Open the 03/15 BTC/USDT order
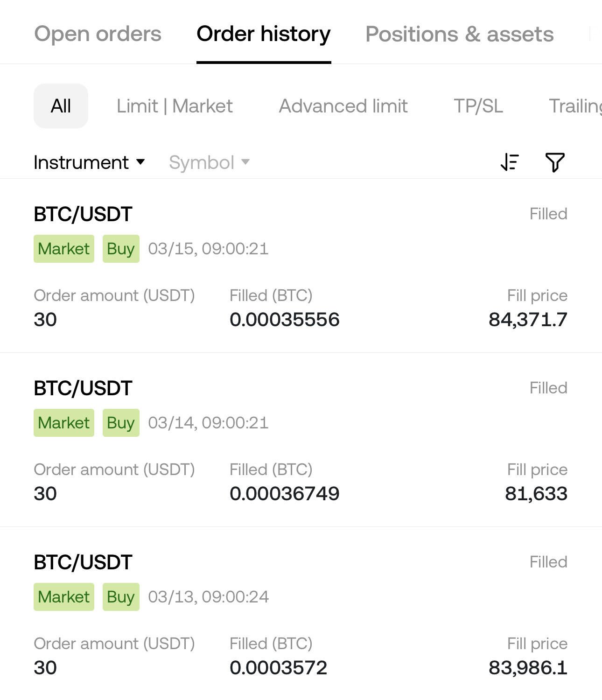This screenshot has height=700, width=602. [x=301, y=266]
